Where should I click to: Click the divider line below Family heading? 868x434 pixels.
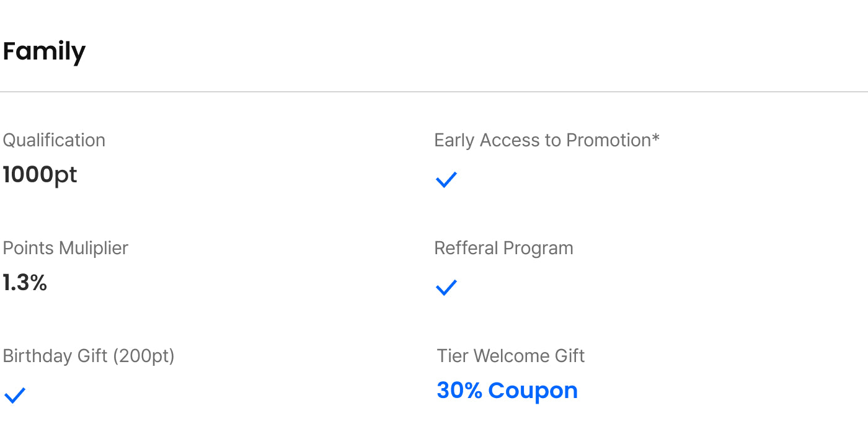click(x=434, y=92)
